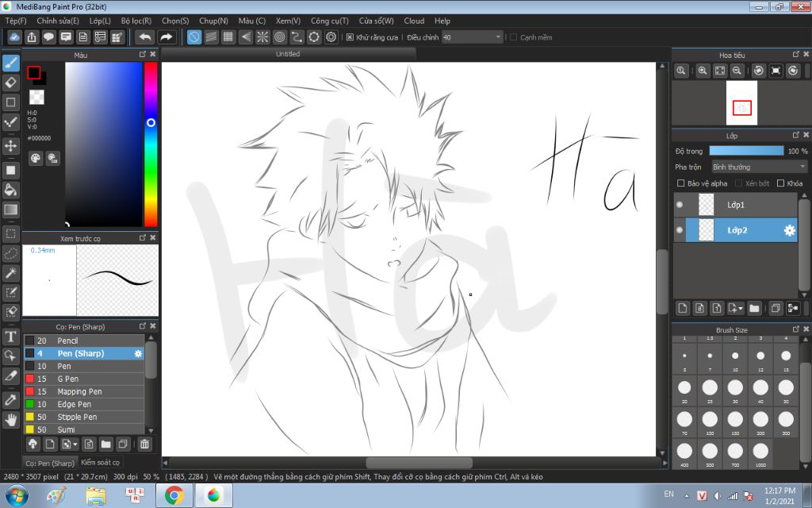Screen dimensions: 812x508
Task: Create a new layer folder
Action: pyautogui.click(x=754, y=309)
